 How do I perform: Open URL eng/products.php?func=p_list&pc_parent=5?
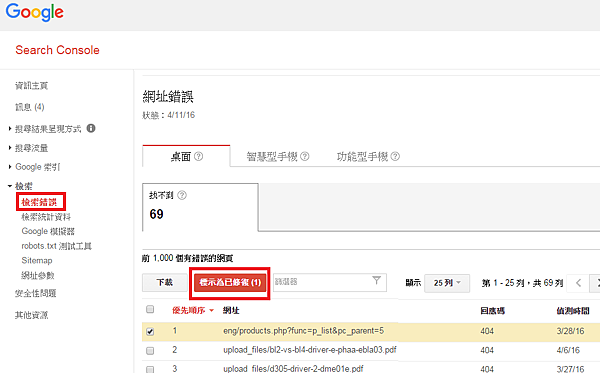click(303, 331)
